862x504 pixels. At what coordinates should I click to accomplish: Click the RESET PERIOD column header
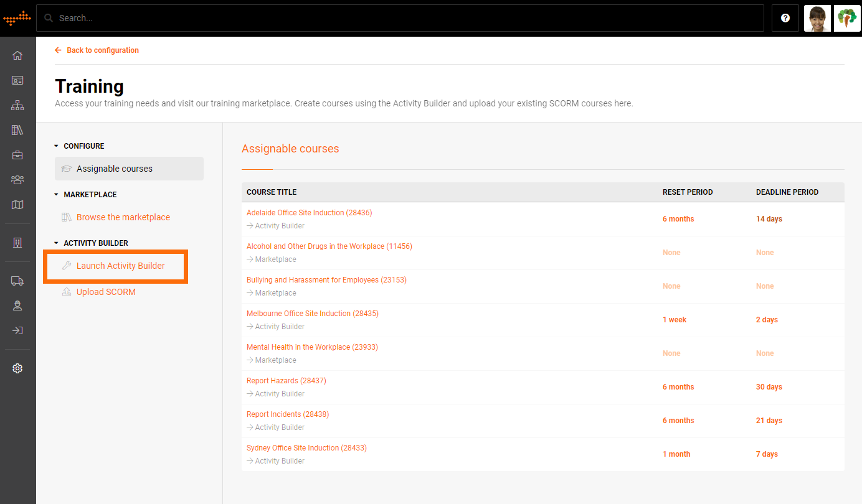[x=688, y=192]
